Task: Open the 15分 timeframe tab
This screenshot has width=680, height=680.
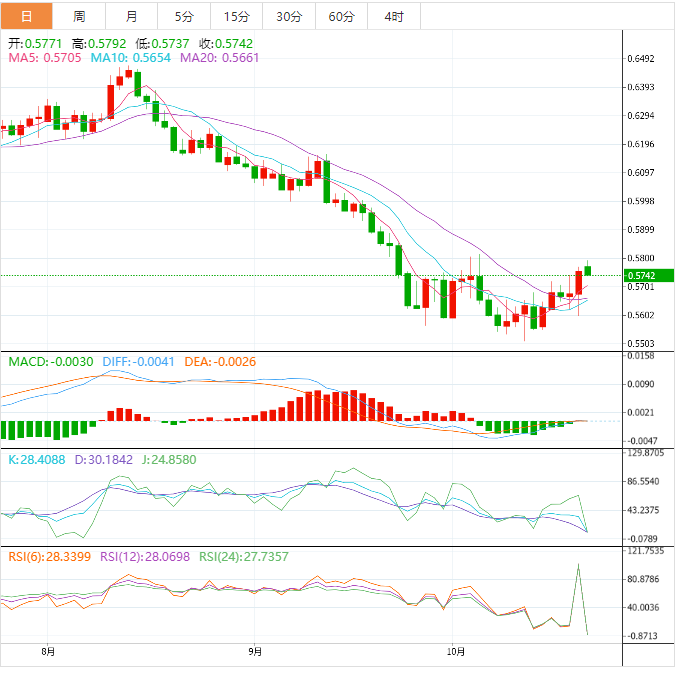Action: 236,16
